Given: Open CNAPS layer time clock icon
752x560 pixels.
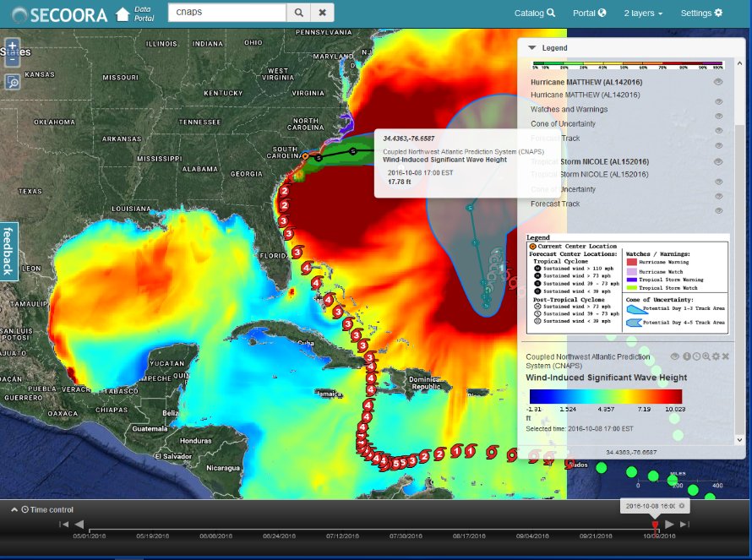Looking at the screenshot, I should click(696, 356).
